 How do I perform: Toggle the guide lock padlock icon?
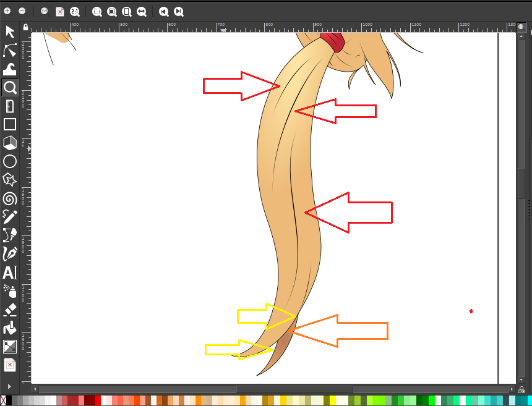coord(25,27)
